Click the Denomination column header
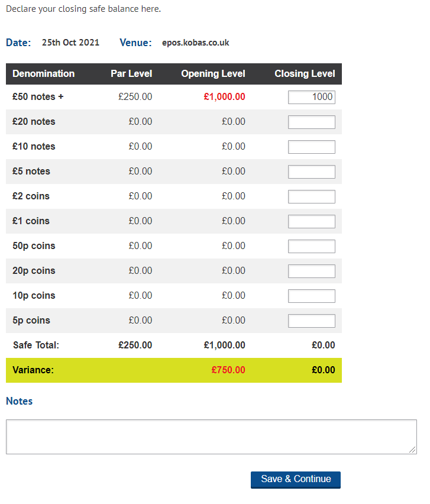Screen dimensions: 430x504 point(43,74)
